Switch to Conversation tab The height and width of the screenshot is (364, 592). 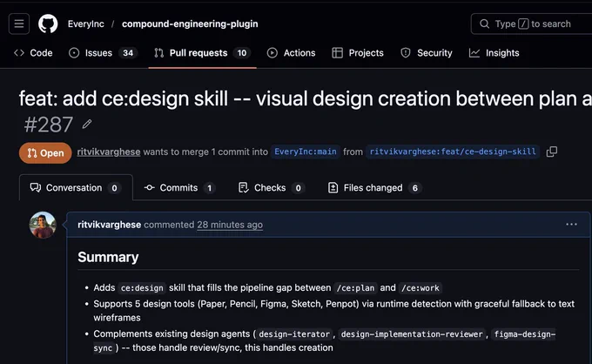click(76, 188)
